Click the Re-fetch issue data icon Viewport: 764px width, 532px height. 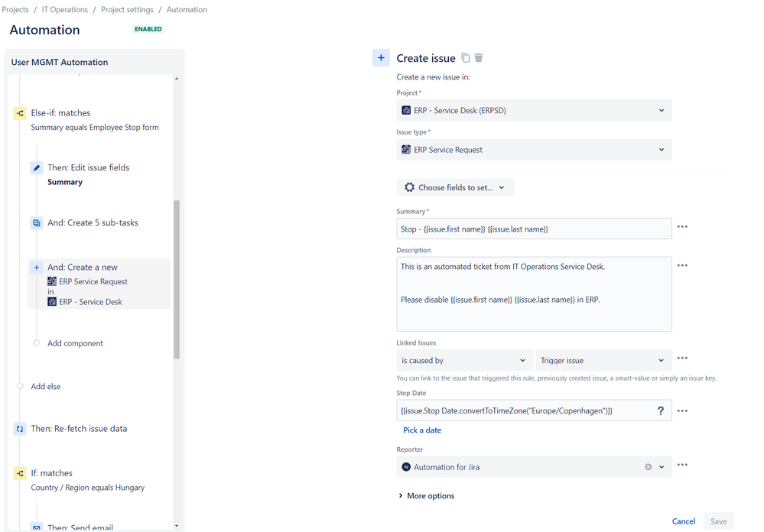pyautogui.click(x=19, y=430)
